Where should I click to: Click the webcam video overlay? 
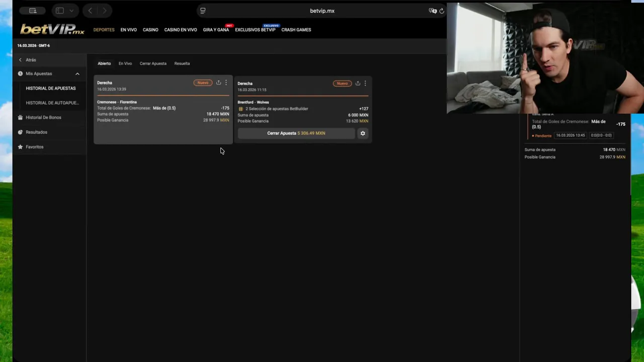click(545, 58)
